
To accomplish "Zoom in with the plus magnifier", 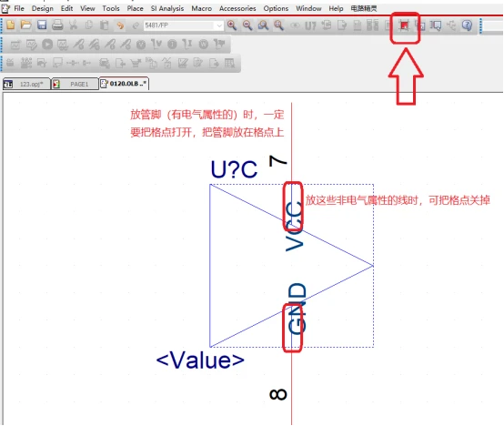I will (x=232, y=25).
